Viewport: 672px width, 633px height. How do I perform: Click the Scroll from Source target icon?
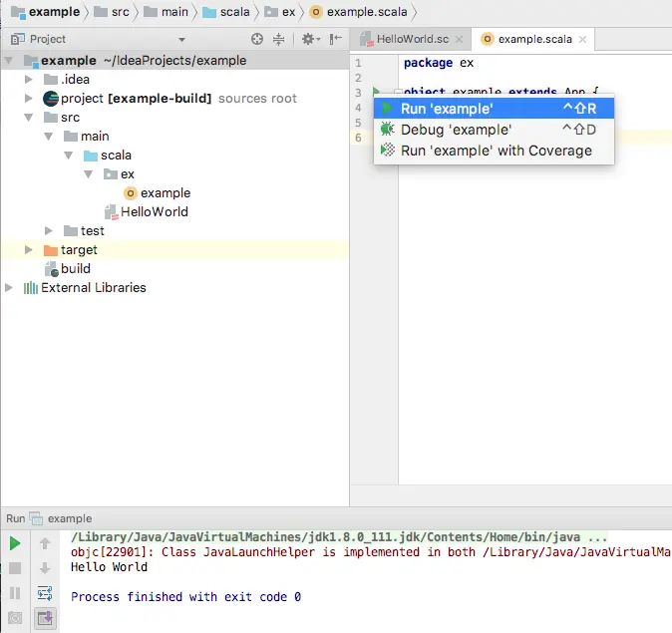click(x=256, y=39)
